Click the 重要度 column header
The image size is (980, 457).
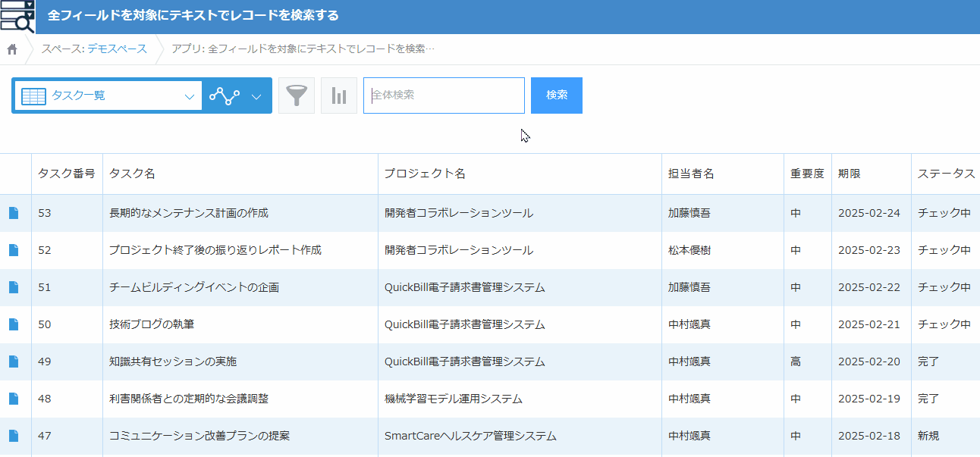807,174
